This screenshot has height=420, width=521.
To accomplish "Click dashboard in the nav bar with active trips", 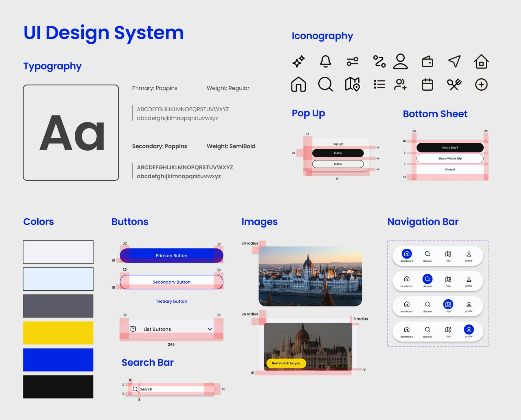I will click(x=407, y=306).
